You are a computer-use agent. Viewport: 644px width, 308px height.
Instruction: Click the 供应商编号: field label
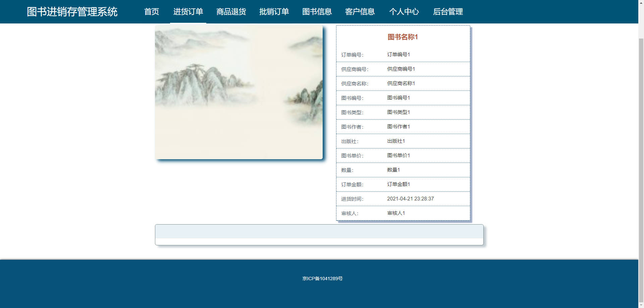355,69
